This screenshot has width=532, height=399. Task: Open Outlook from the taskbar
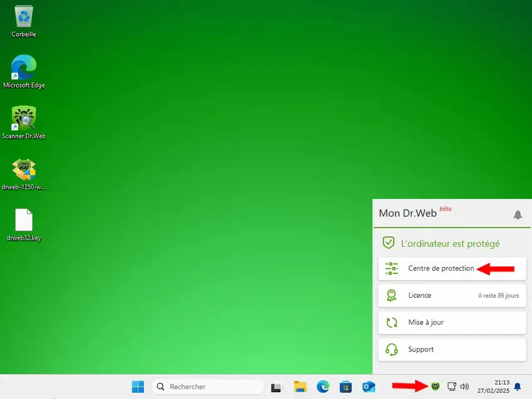coord(369,386)
